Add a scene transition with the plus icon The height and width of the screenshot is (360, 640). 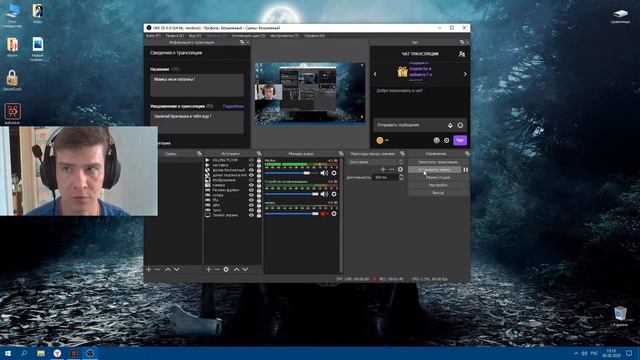[x=382, y=169]
